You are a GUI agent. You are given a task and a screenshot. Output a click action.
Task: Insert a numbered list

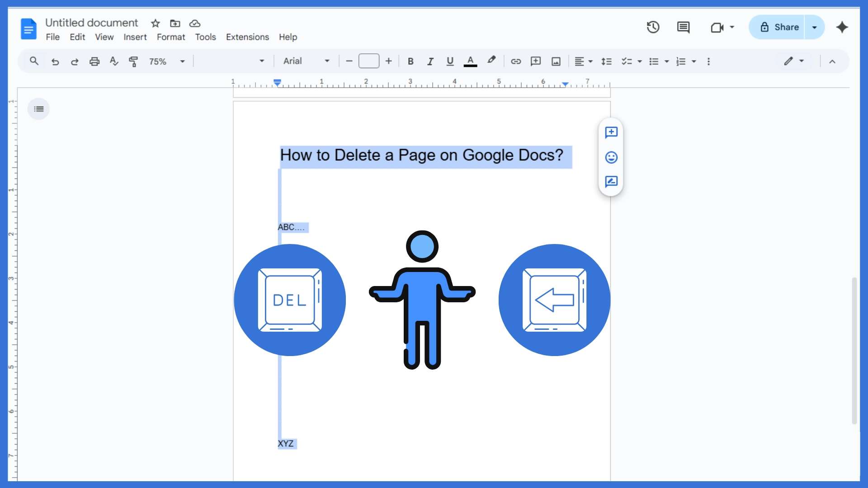click(681, 61)
